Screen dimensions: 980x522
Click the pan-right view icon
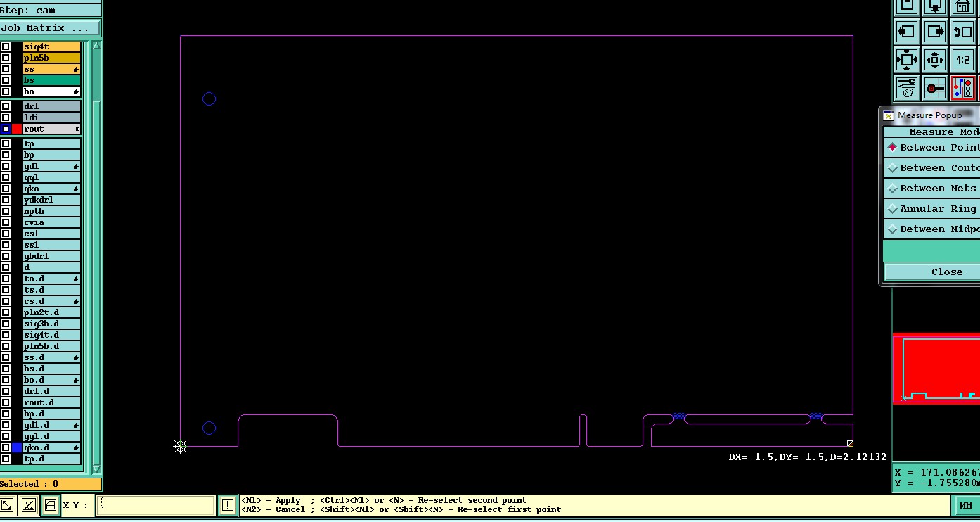tap(935, 32)
